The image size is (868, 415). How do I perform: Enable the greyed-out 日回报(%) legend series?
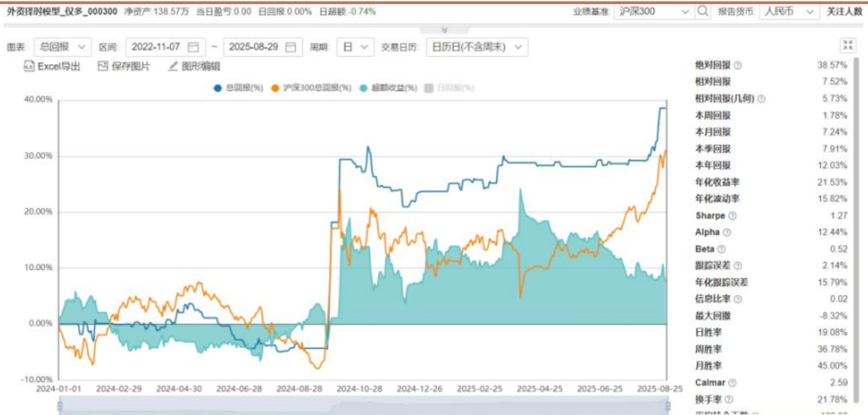[449, 88]
